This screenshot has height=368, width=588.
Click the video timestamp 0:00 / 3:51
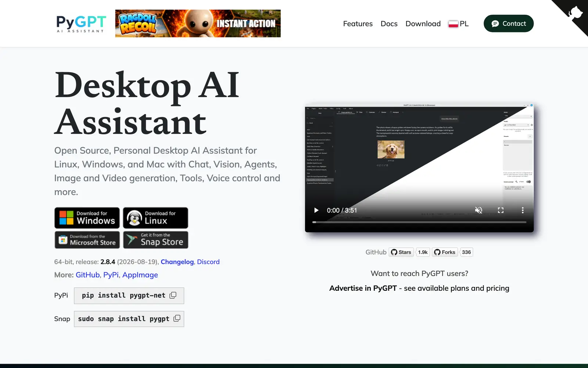pyautogui.click(x=342, y=210)
